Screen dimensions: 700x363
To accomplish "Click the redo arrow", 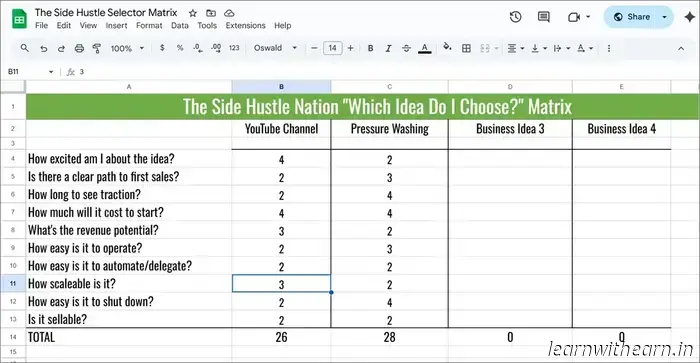I will point(61,48).
